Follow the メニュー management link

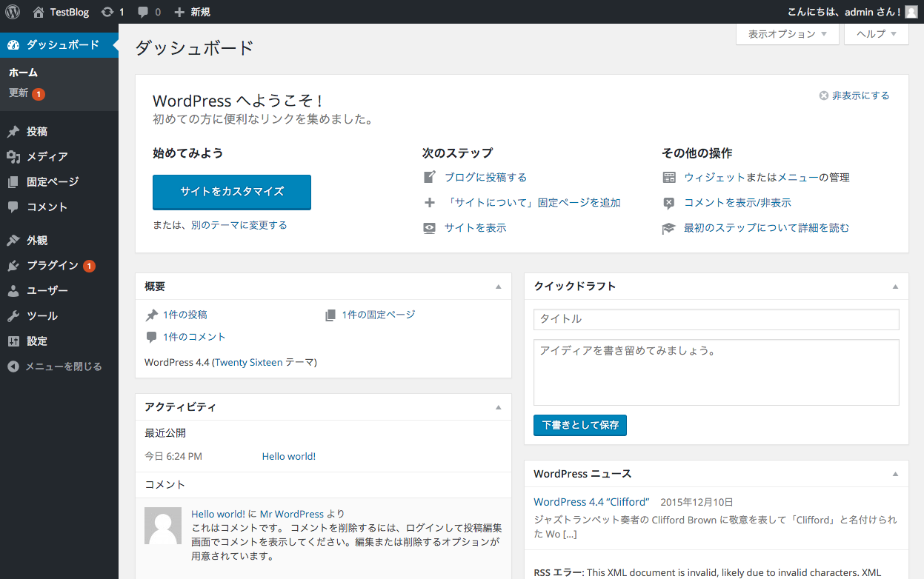[x=798, y=178]
